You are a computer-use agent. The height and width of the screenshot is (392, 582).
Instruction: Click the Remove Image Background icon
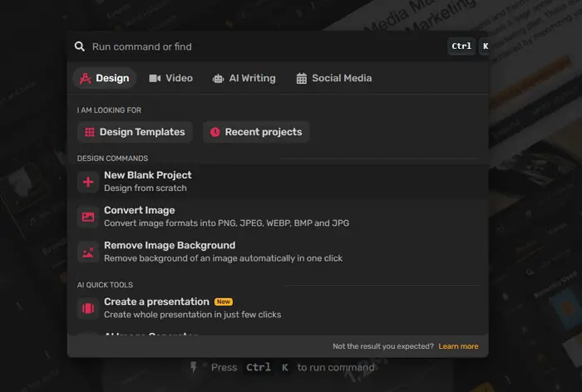(88, 252)
